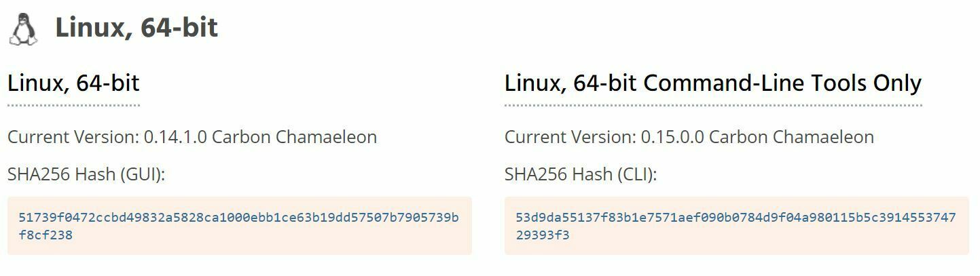Screen dimensions: 980x276
Task: Open "Linux, 64-bit Command-Line Tools Only" link
Action: [x=712, y=83]
